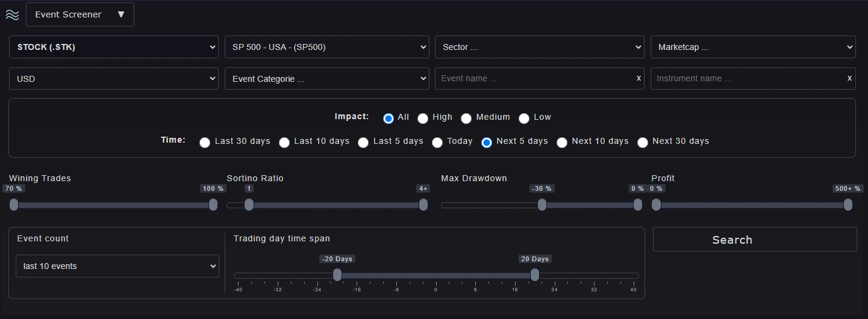The height and width of the screenshot is (319, 868).
Task: Open the SP 500 - USA index dropdown
Action: [x=326, y=47]
